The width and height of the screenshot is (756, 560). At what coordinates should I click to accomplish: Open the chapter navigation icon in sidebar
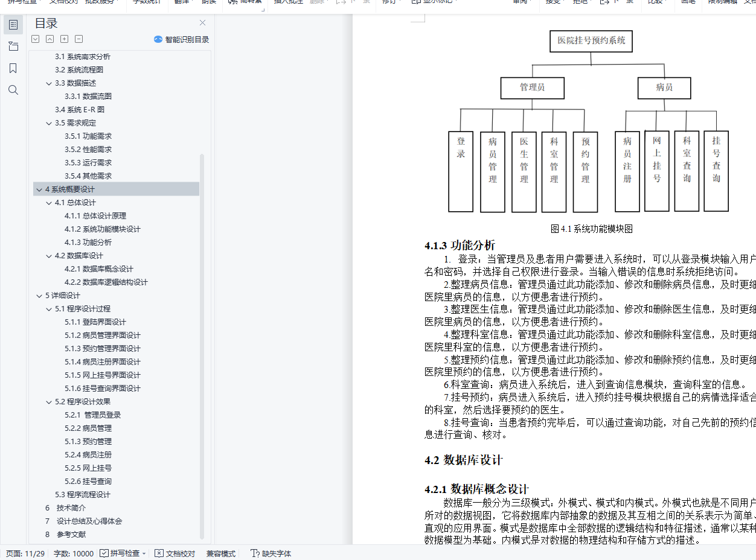(x=13, y=46)
